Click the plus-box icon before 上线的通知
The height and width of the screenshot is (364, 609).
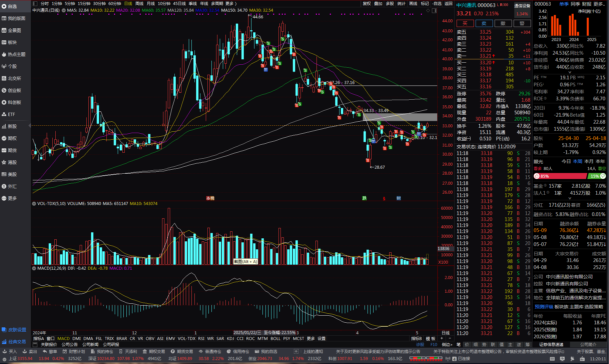tap(296, 351)
